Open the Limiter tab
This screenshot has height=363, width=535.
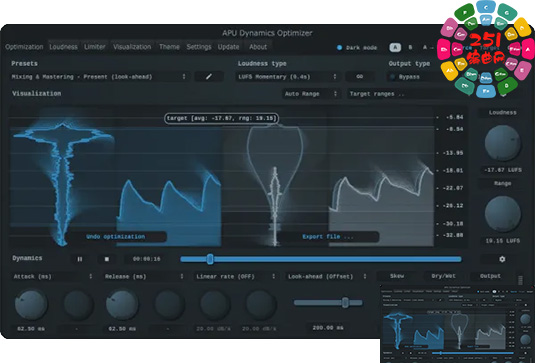pyautogui.click(x=95, y=47)
